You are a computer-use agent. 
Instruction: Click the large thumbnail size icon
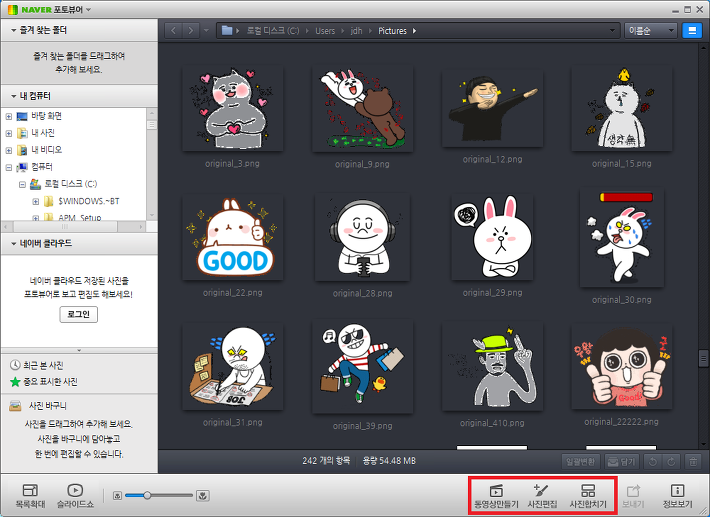tap(203, 496)
